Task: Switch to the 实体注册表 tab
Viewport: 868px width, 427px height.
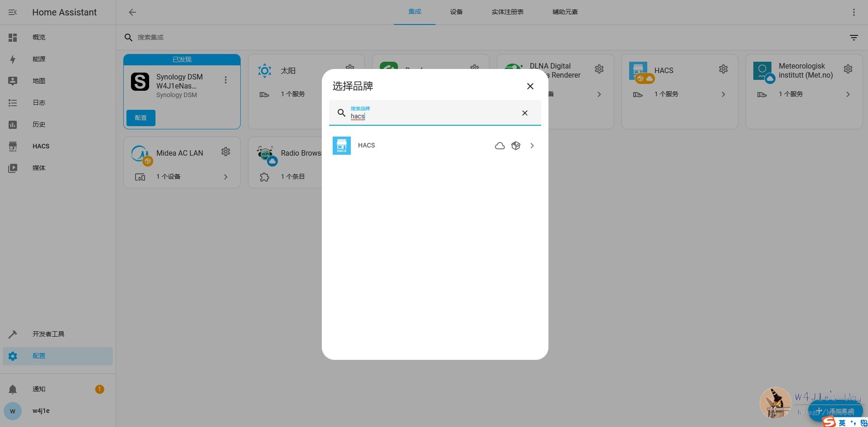Action: point(507,12)
